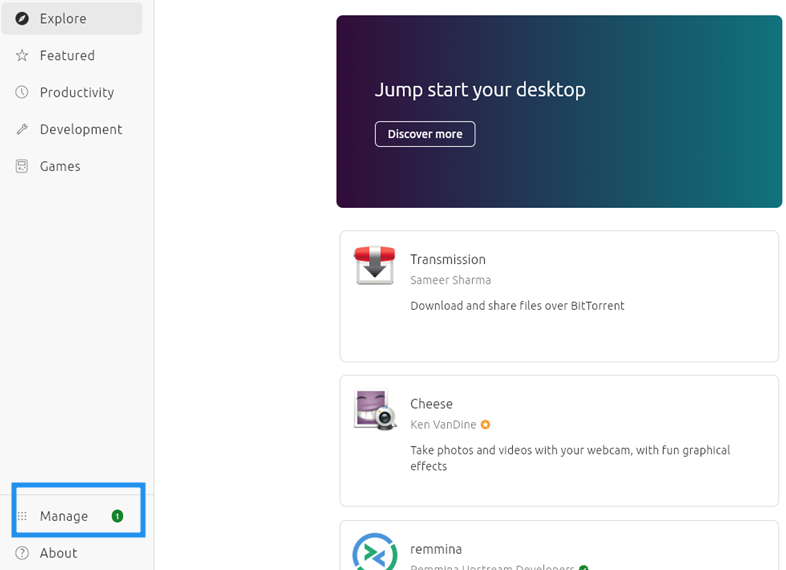
Task: Click the Transmission app icon
Action: [x=374, y=265]
